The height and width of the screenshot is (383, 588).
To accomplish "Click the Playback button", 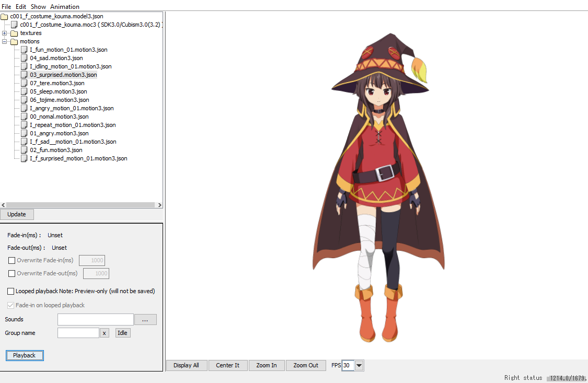I will coord(25,355).
